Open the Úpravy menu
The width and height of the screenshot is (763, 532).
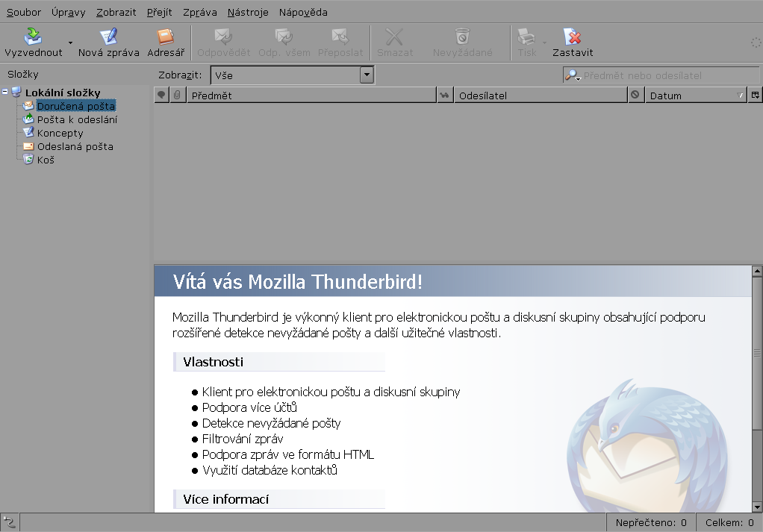[x=68, y=12]
